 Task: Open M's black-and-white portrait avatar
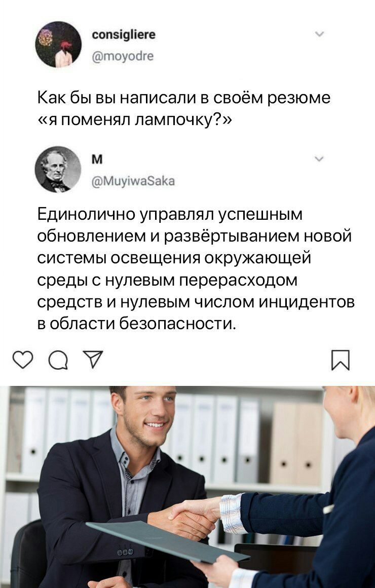pos(58,169)
